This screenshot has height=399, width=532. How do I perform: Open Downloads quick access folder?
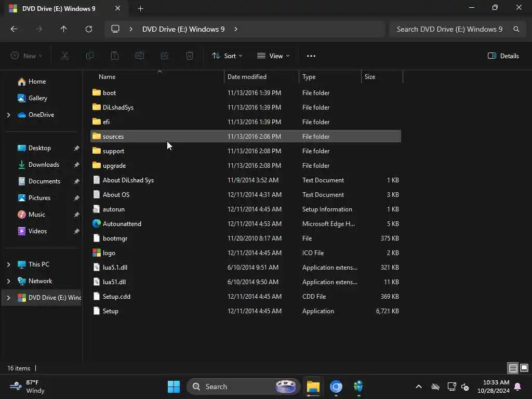pyautogui.click(x=44, y=165)
